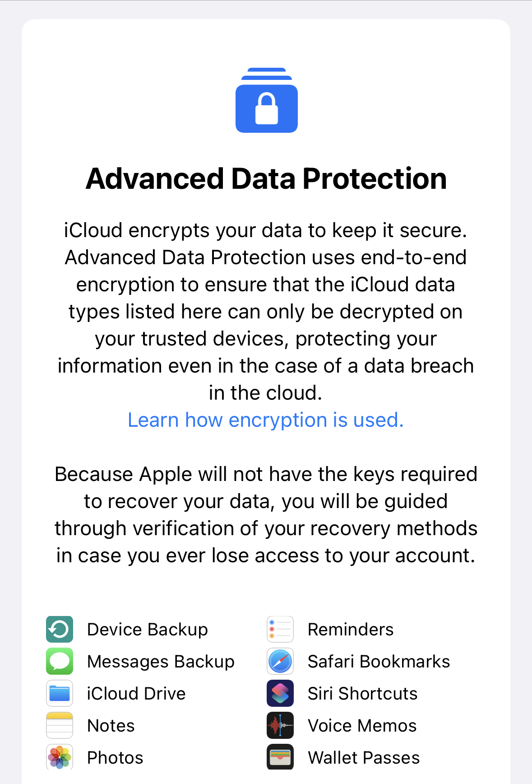Tap the Voice Memos waveform icon

(280, 725)
